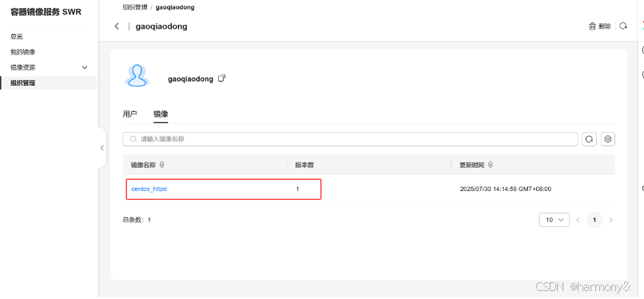Viewport: 644px width, 299px height.
Task: Click the version count 1 cell
Action: (x=297, y=189)
